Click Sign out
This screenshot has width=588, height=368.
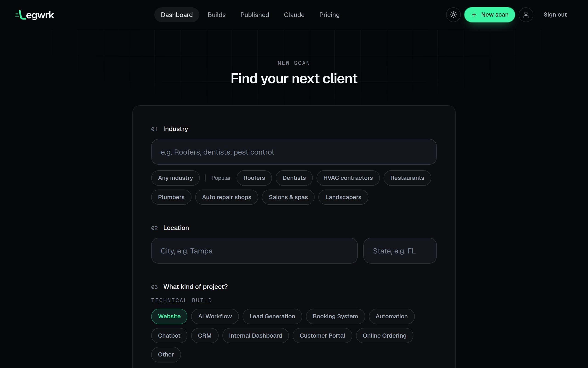[555, 14]
